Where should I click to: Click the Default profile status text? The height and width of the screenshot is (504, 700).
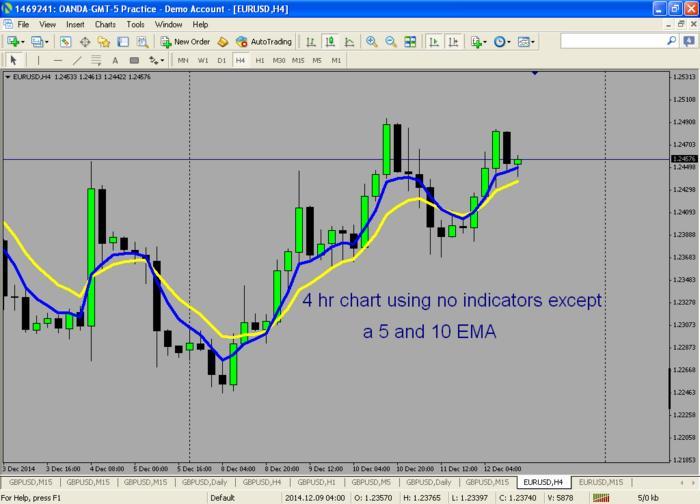(222, 498)
